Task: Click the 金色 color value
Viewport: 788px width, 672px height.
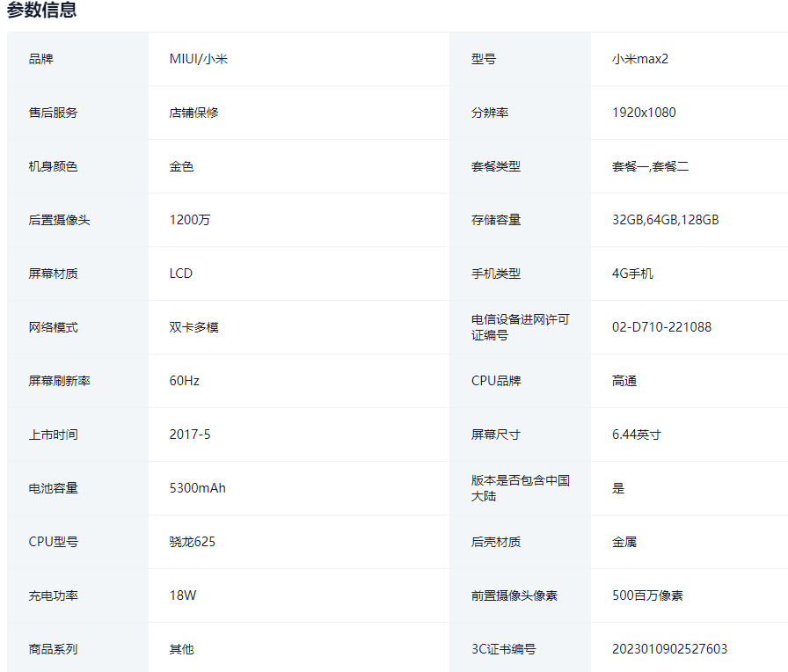Action: 181,166
